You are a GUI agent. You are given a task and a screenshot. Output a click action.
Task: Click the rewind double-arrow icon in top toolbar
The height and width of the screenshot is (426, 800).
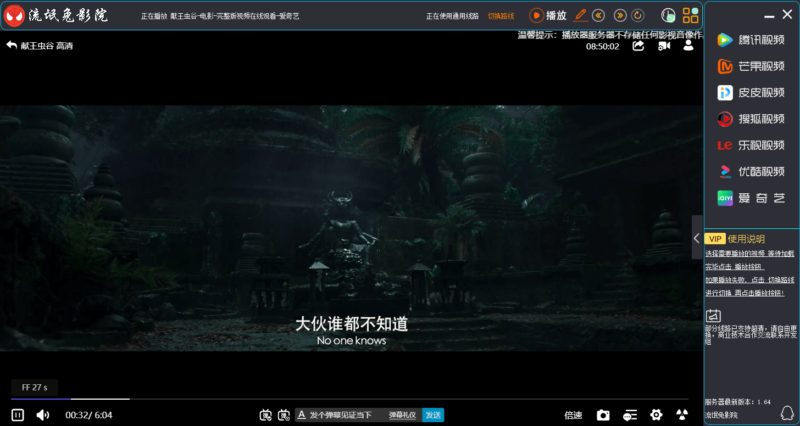coord(599,15)
